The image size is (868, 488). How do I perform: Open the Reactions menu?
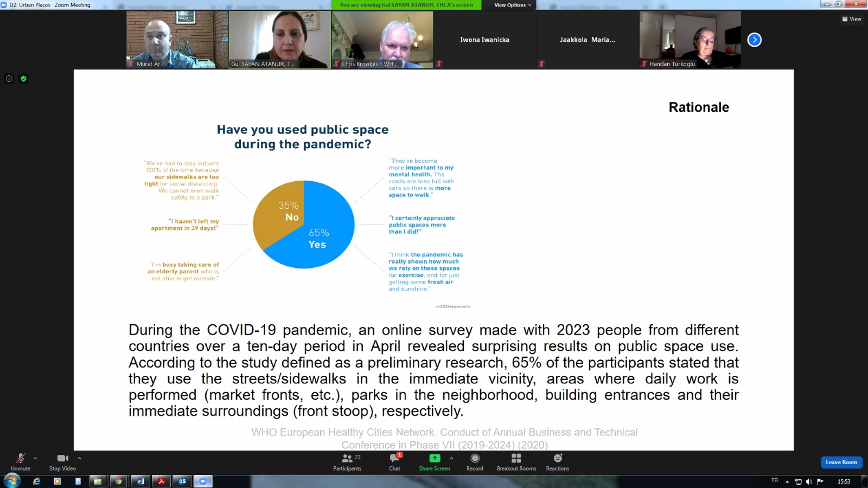tap(558, 462)
